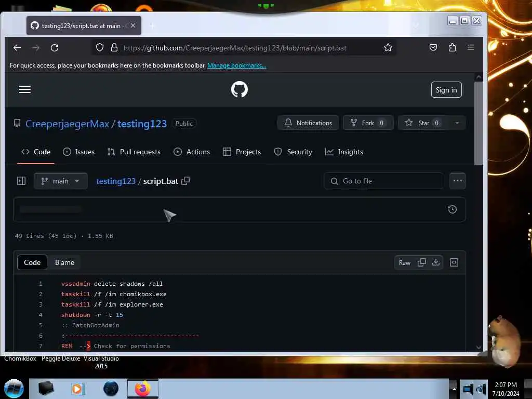Download the raw script.bat file
The width and height of the screenshot is (532, 399).
pos(436,262)
